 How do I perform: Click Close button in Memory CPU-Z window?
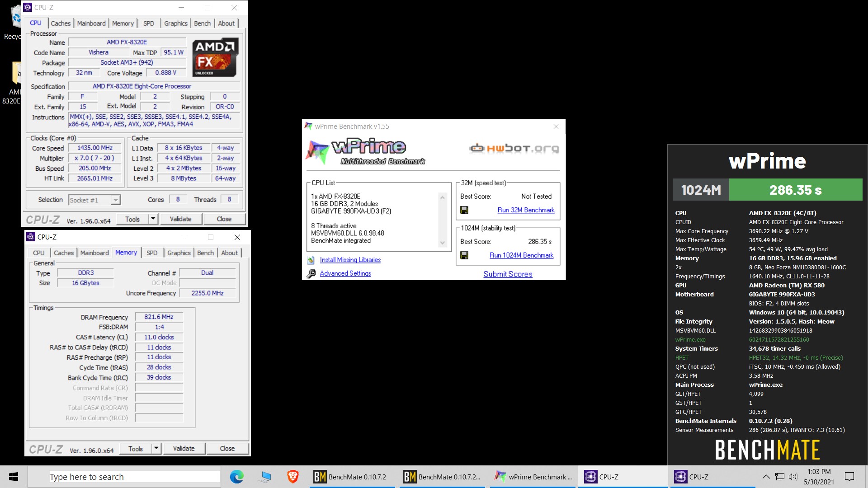pyautogui.click(x=227, y=449)
